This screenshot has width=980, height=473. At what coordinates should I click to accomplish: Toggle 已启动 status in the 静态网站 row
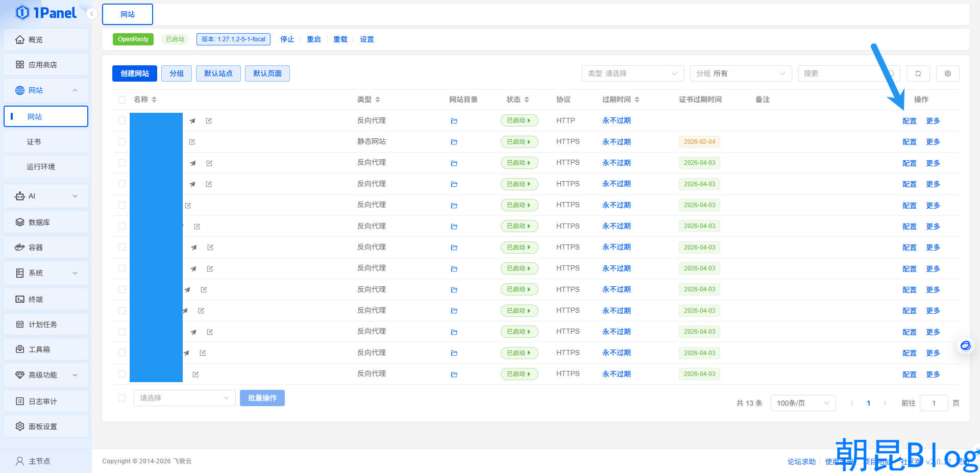tap(519, 142)
